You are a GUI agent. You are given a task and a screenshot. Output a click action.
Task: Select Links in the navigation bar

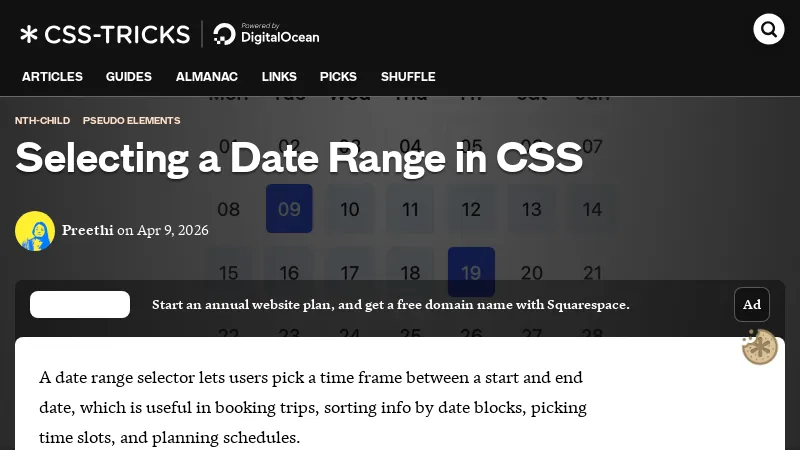coord(279,77)
